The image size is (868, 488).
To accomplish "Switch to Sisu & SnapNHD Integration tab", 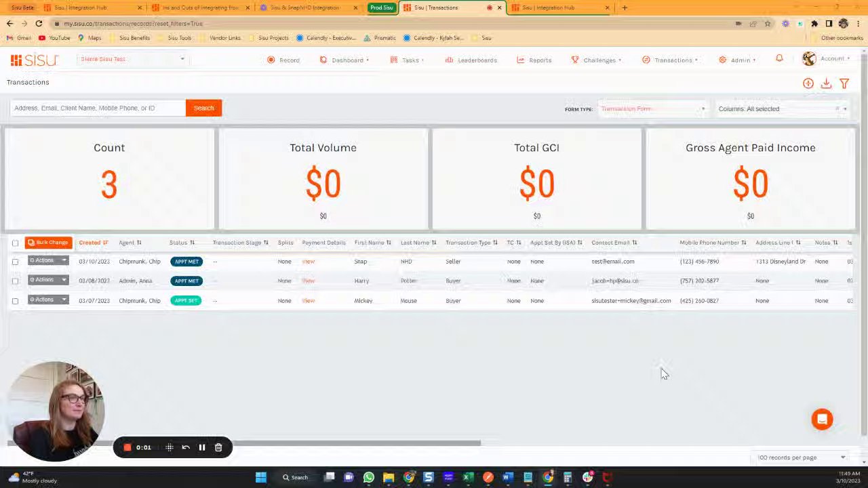I will coord(309,7).
